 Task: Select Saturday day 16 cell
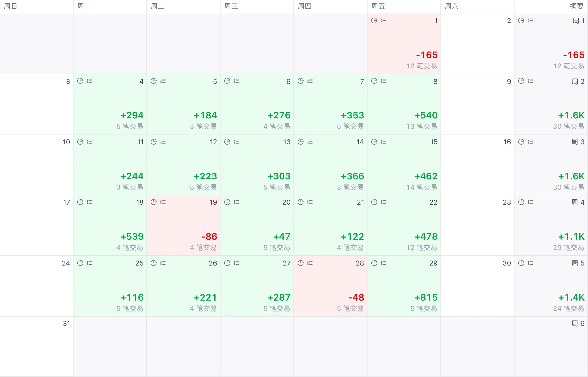click(x=477, y=165)
